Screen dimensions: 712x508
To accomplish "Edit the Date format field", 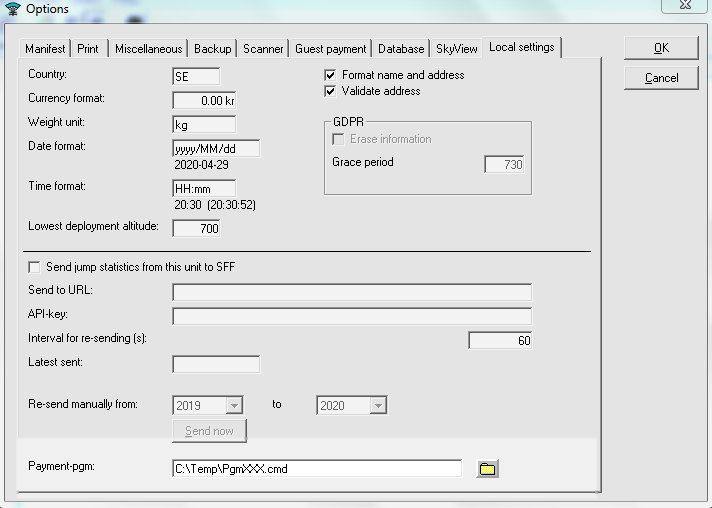I will (x=216, y=148).
